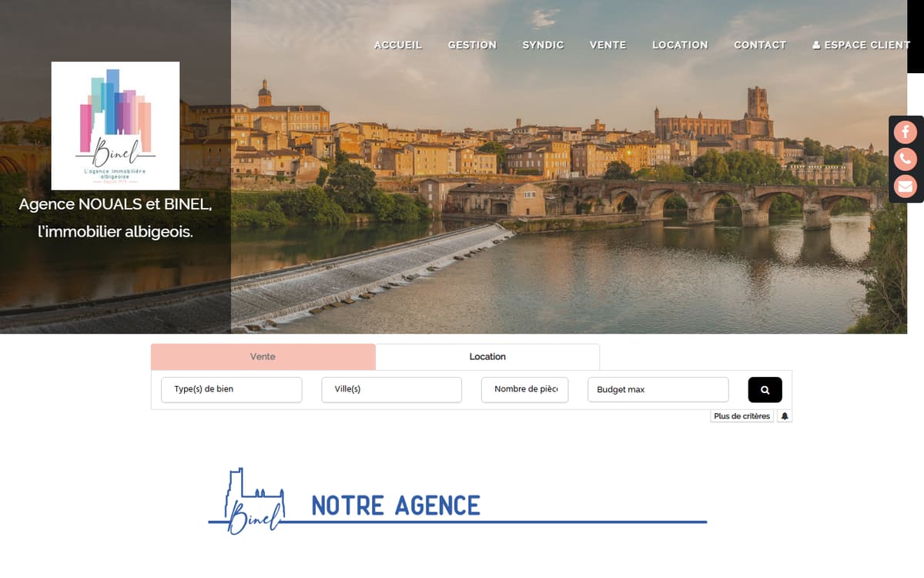Click the phone call icon
924x578 pixels.
(906, 160)
